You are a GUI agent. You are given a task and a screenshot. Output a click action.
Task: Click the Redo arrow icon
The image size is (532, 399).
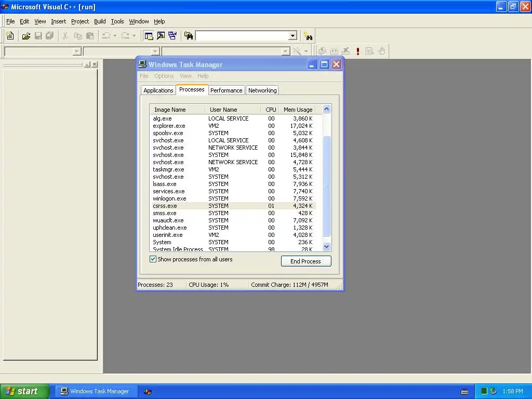[125, 36]
